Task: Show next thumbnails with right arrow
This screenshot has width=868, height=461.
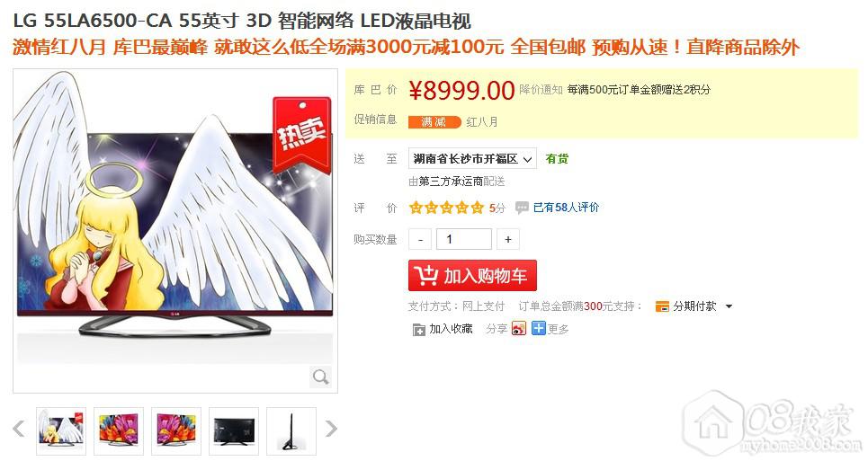Action: point(331,429)
